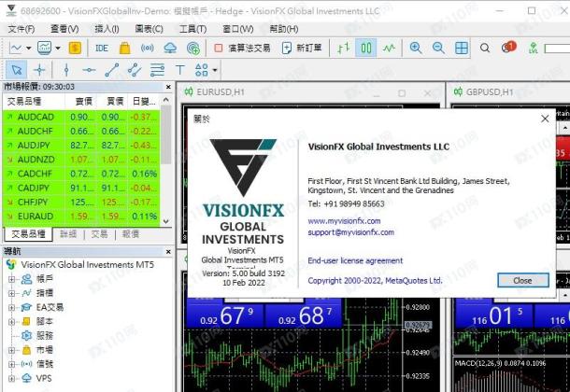Click market watch scroll down arrow
The height and width of the screenshot is (392, 570).
(x=166, y=221)
